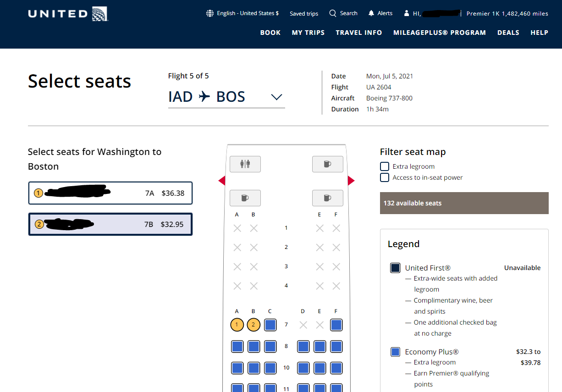This screenshot has width=562, height=392.
Task: Select passenger 2 card with seat 7B
Action: [x=110, y=224]
